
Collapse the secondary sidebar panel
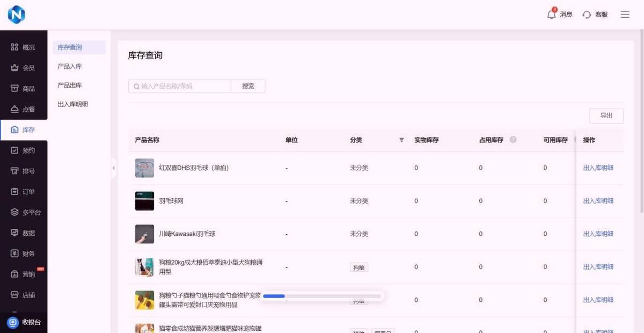(114, 168)
